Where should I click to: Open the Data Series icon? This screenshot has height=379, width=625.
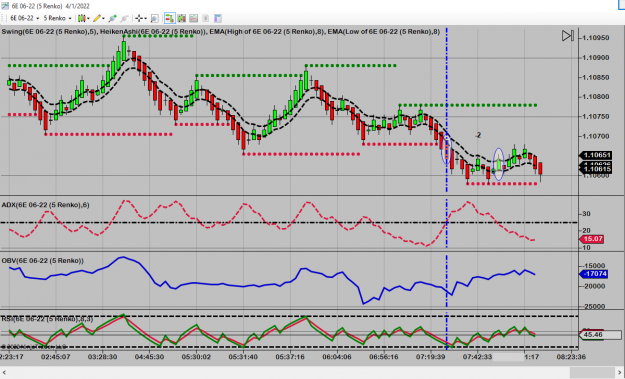pos(182,18)
